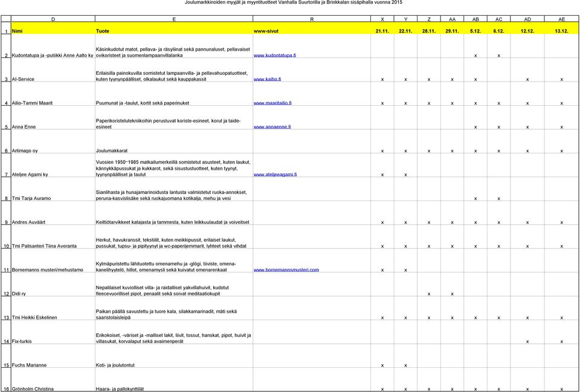Click the Joulumarkkinoiden myyjät page title
The height and width of the screenshot is (392, 580).
point(294,2)
